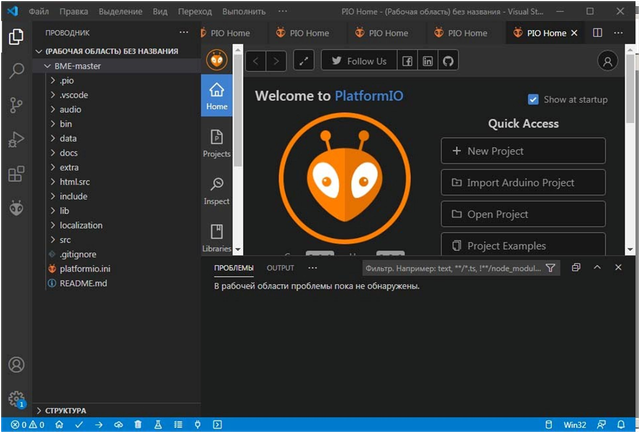Viewport: 640px width, 433px height.
Task: Open the Accounts icon in activity bar
Action: [16, 364]
